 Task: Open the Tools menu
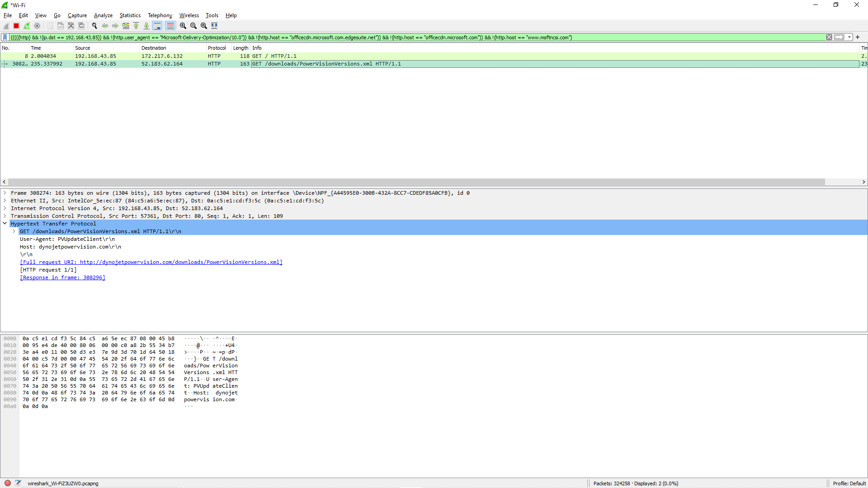pyautogui.click(x=212, y=15)
